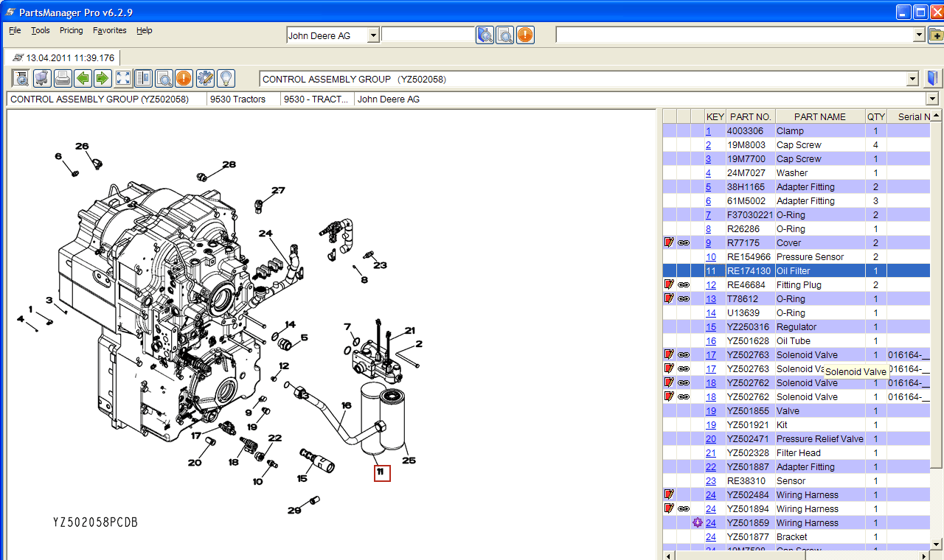Click purple gear icon by Wiring Harness YZ501859
Screen dimensions: 944x560
698,522
